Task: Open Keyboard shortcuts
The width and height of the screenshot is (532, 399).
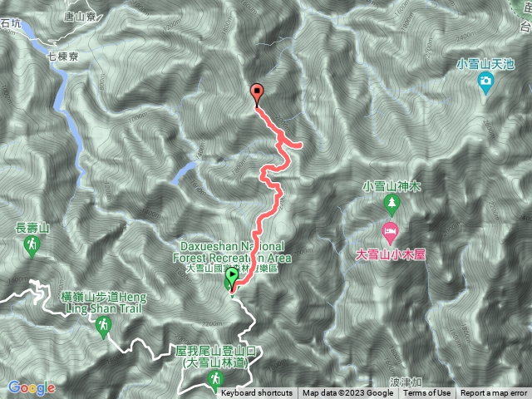Action: pyautogui.click(x=257, y=393)
